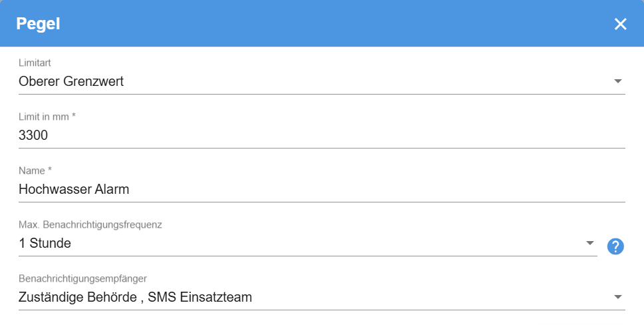Click the Limitart field label
The image size is (644, 325).
[x=35, y=63]
